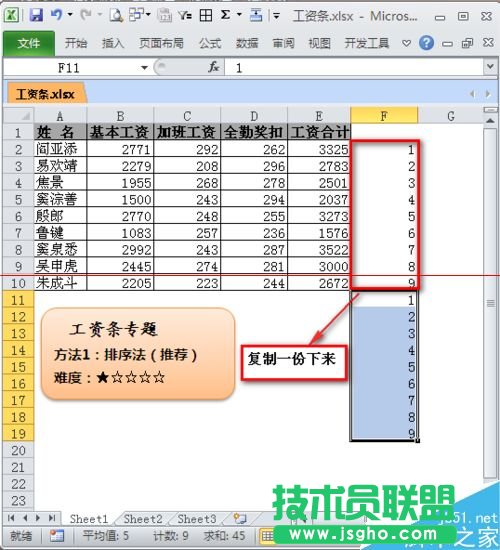500x550 pixels.
Task: Switch to Sheet2
Action: [x=143, y=519]
